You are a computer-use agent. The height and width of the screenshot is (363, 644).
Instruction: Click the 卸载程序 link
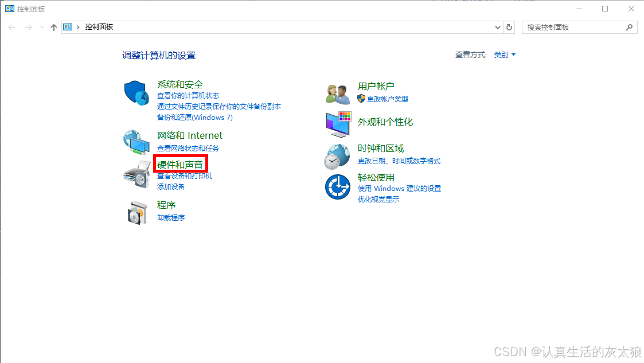pyautogui.click(x=171, y=218)
